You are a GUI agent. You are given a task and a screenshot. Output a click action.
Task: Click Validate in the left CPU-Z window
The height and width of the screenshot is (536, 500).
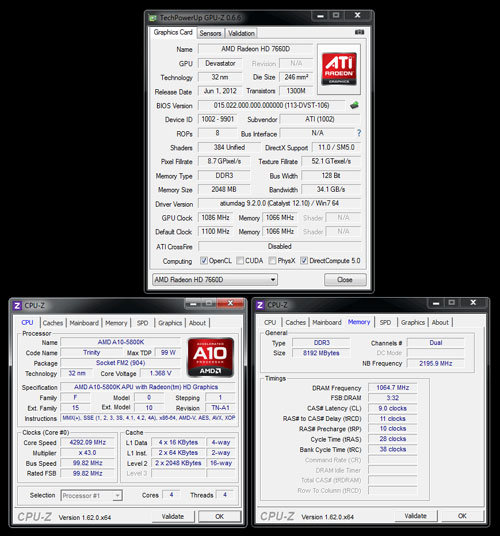click(x=173, y=516)
